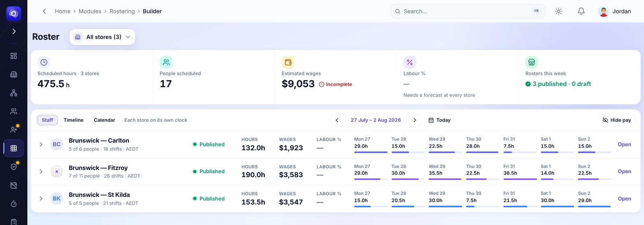Open the dashboard grid icon in sidebar
Viewport: 644px width, 225px height.
click(x=14, y=56)
